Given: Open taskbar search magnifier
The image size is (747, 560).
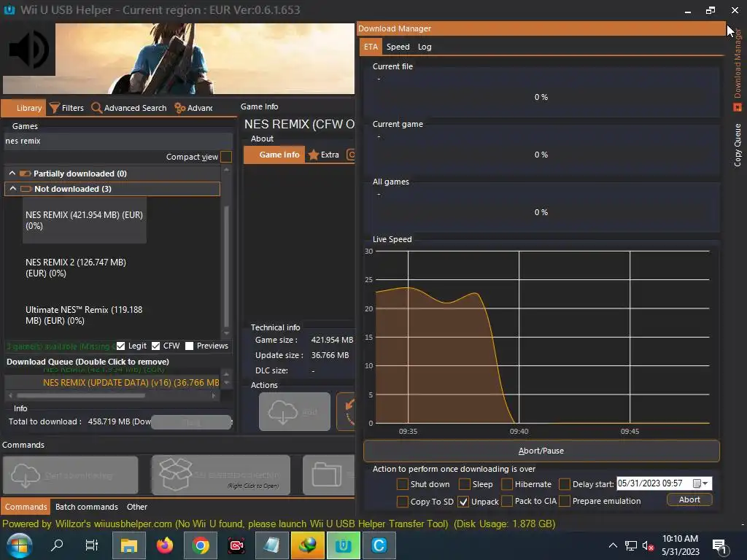Looking at the screenshot, I should click(57, 545).
